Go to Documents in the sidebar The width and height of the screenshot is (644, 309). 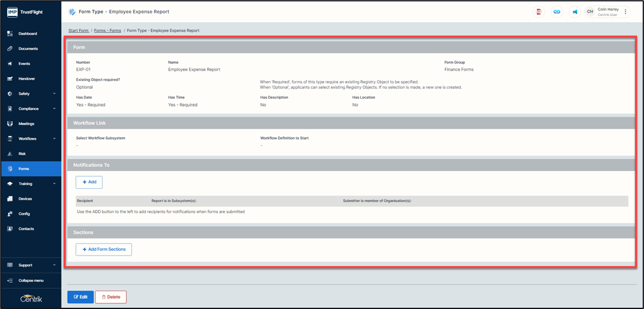[x=28, y=48]
